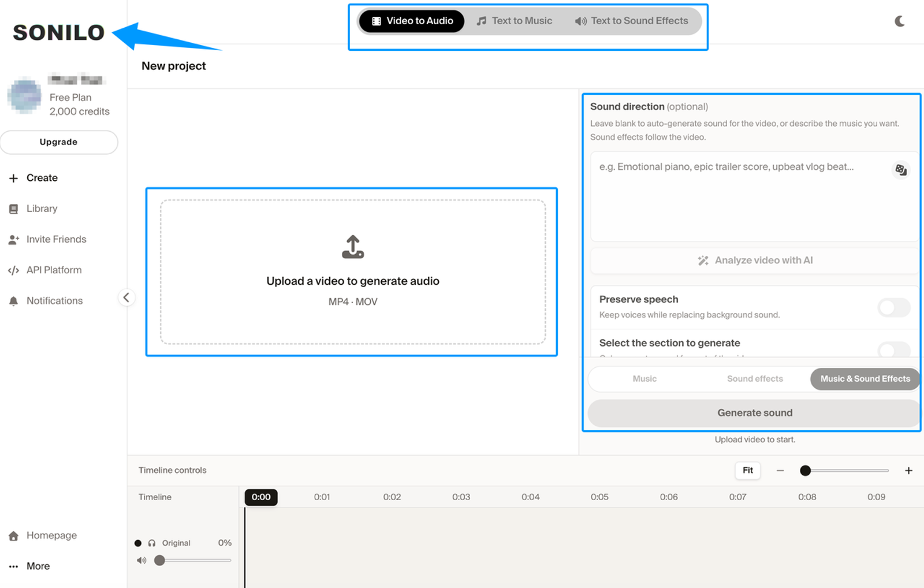Click the 0:07 timeline mark

(x=737, y=497)
